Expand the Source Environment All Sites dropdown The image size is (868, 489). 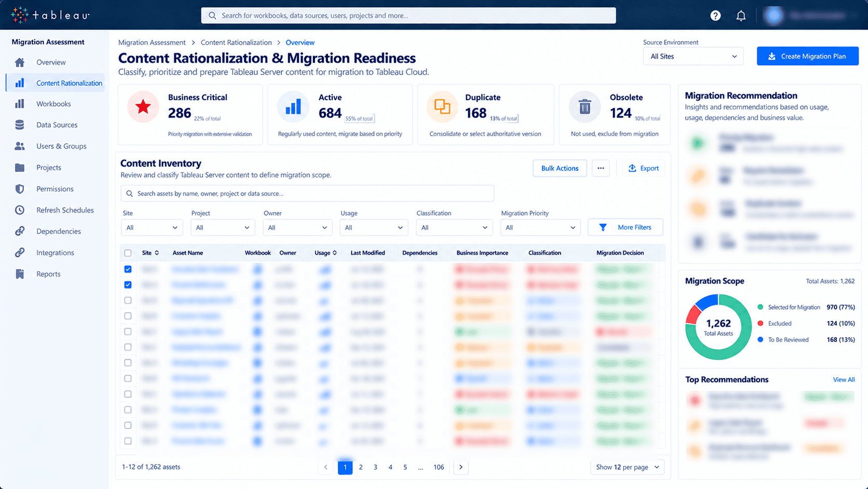[x=693, y=56]
